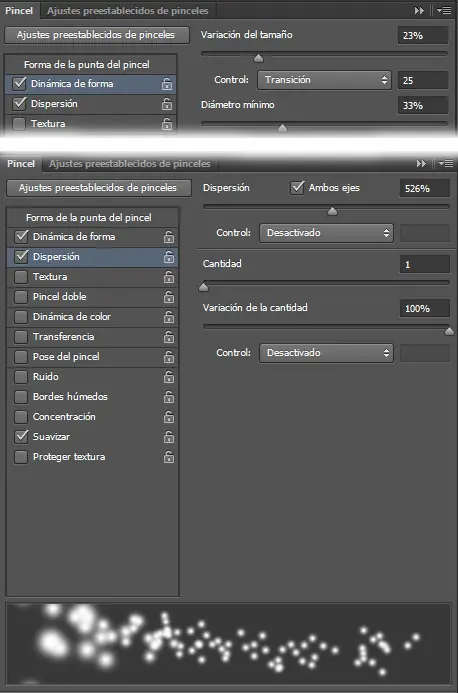Switch to Ajustes preestablecidos tab in lower panel
458x693 pixels.
[x=130, y=164]
